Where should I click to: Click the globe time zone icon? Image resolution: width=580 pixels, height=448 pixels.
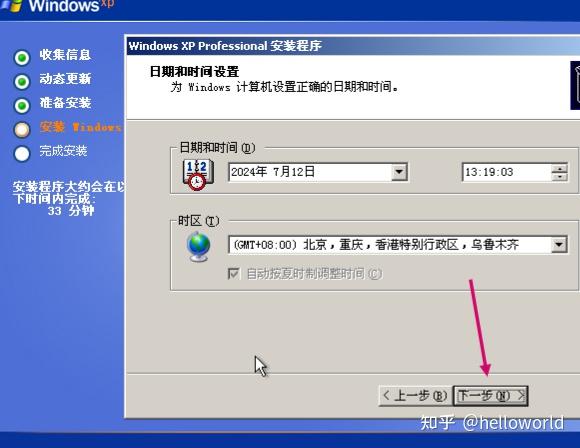coord(199,247)
